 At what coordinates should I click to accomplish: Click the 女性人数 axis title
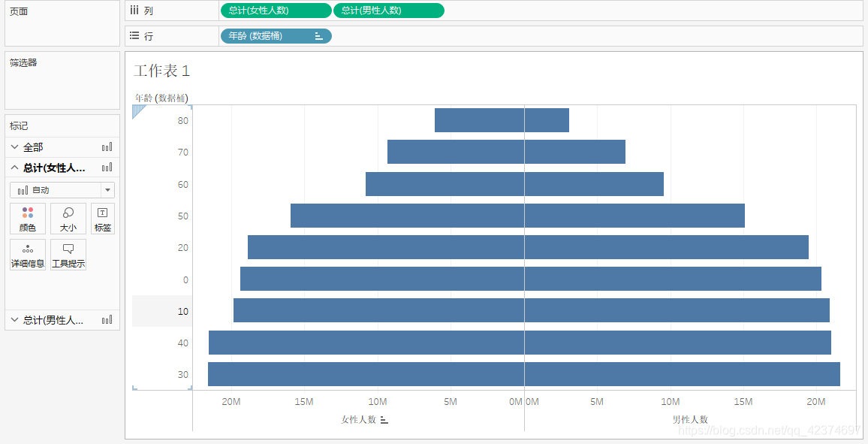tap(359, 420)
